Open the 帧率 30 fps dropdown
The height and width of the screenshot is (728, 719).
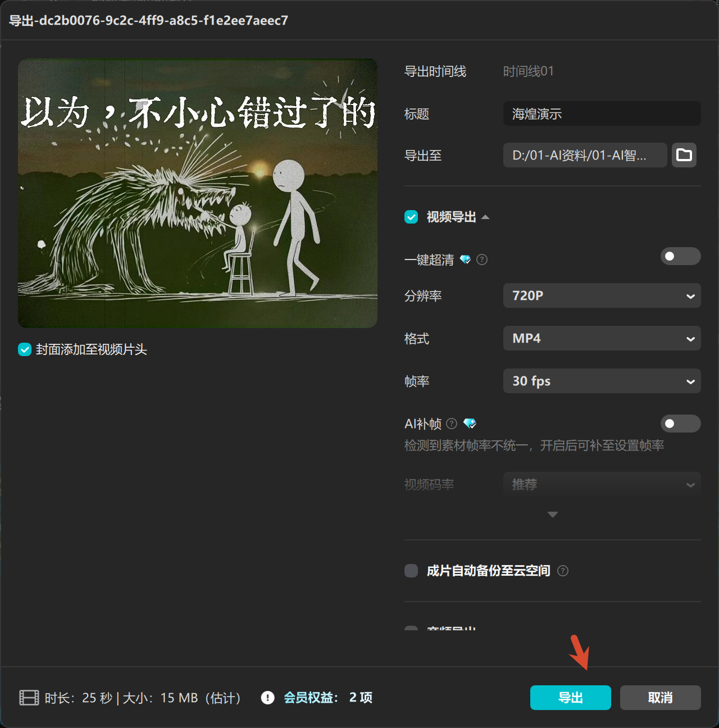[x=602, y=381]
